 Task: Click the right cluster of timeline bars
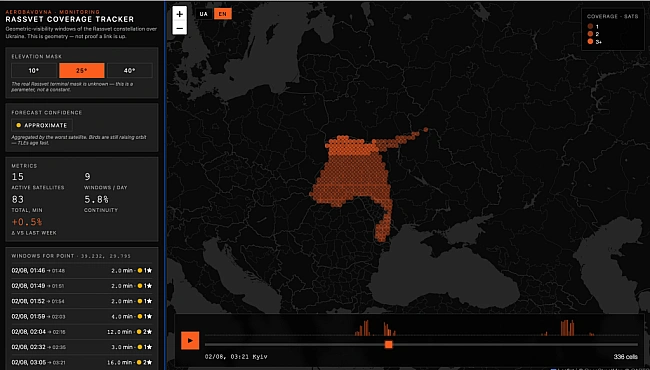pos(567,328)
